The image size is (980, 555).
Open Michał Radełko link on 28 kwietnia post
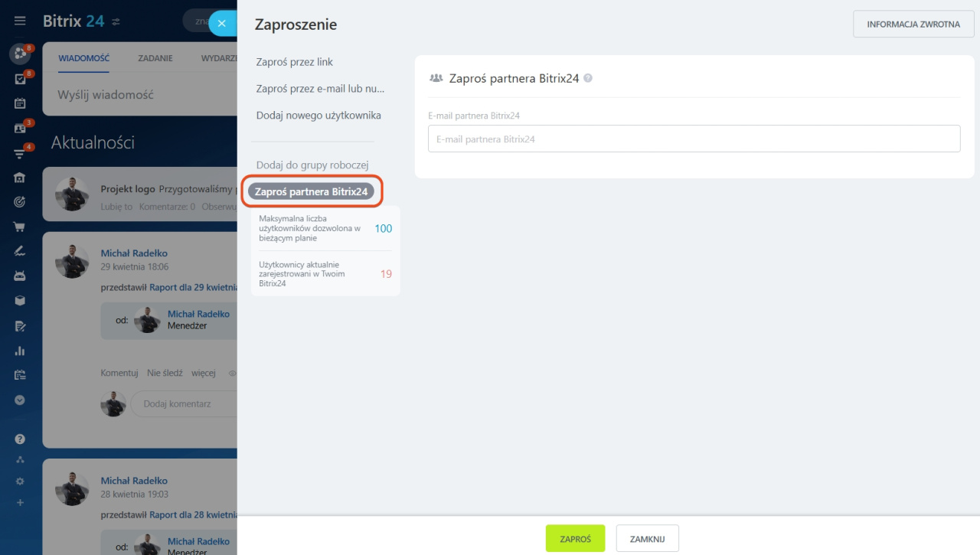pos(134,481)
